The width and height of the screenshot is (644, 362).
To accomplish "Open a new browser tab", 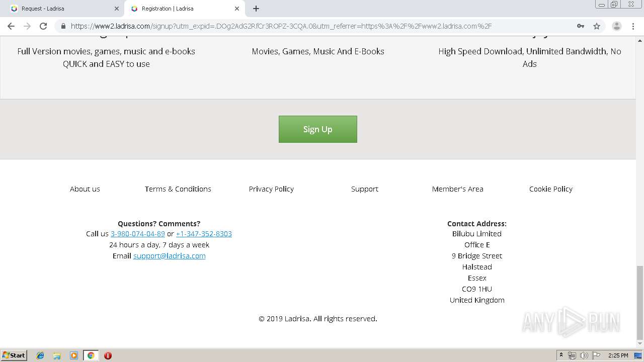I will point(256,9).
